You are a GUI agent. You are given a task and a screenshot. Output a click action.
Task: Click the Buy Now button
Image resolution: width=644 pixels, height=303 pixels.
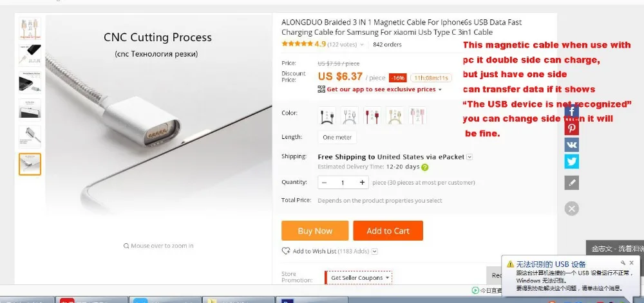(315, 231)
